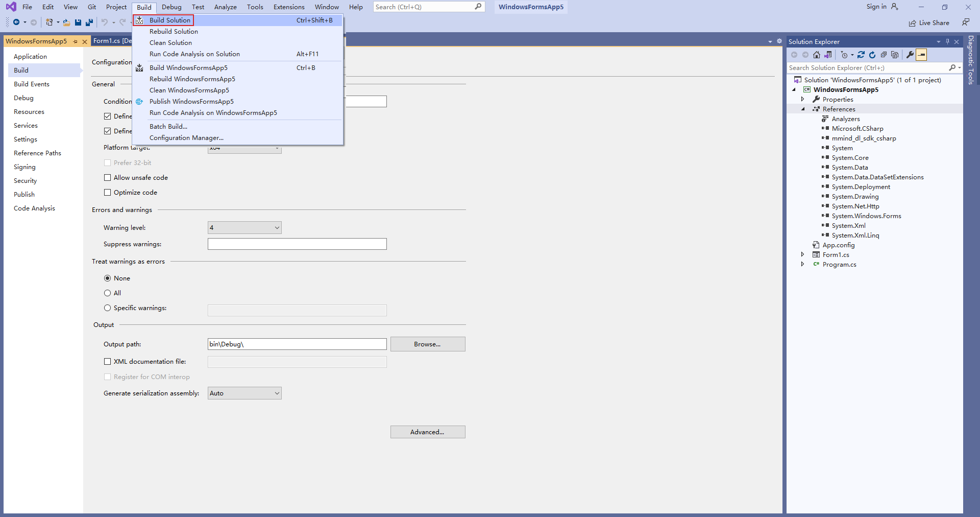Viewport: 980px width, 517px height.
Task: Toggle the Preview Selected Items icon
Action: (921, 55)
